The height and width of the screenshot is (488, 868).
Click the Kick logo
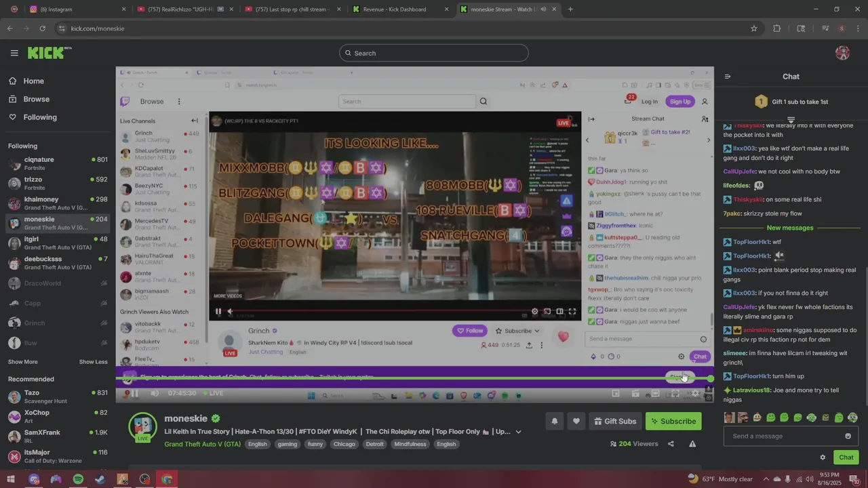49,53
